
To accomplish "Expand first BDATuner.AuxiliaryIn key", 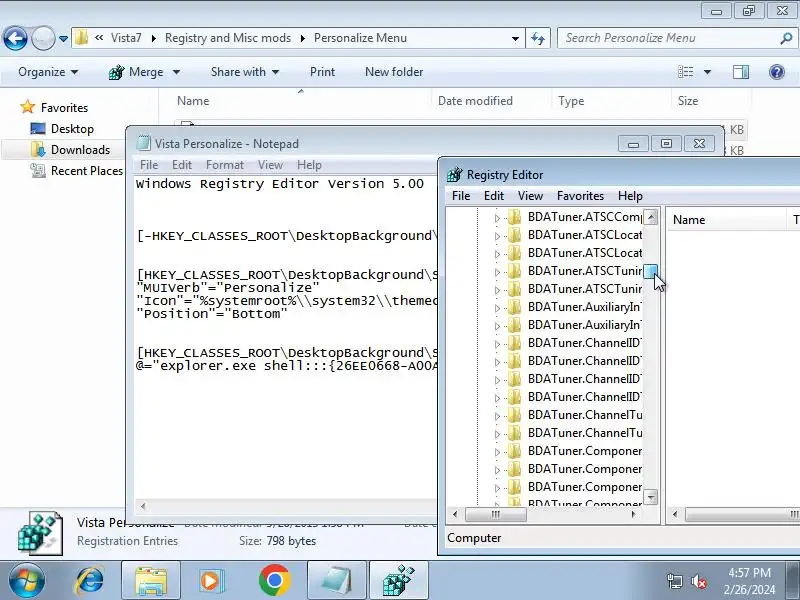I will click(497, 308).
